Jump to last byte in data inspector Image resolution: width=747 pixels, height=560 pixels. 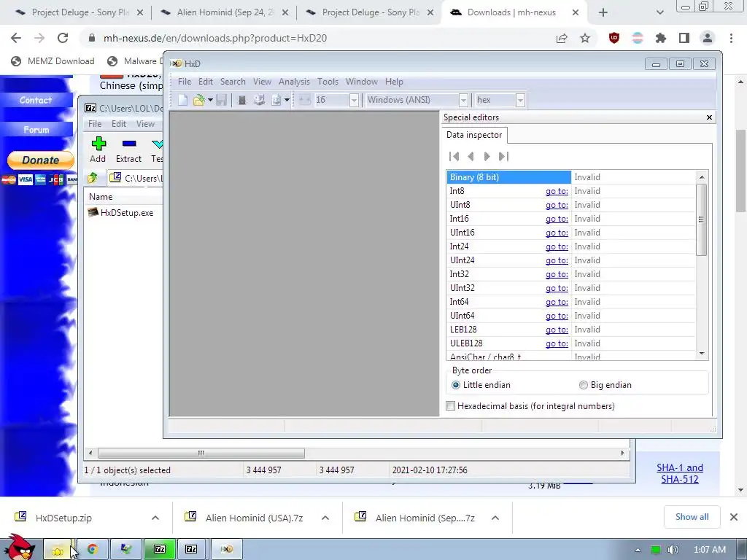(x=503, y=156)
